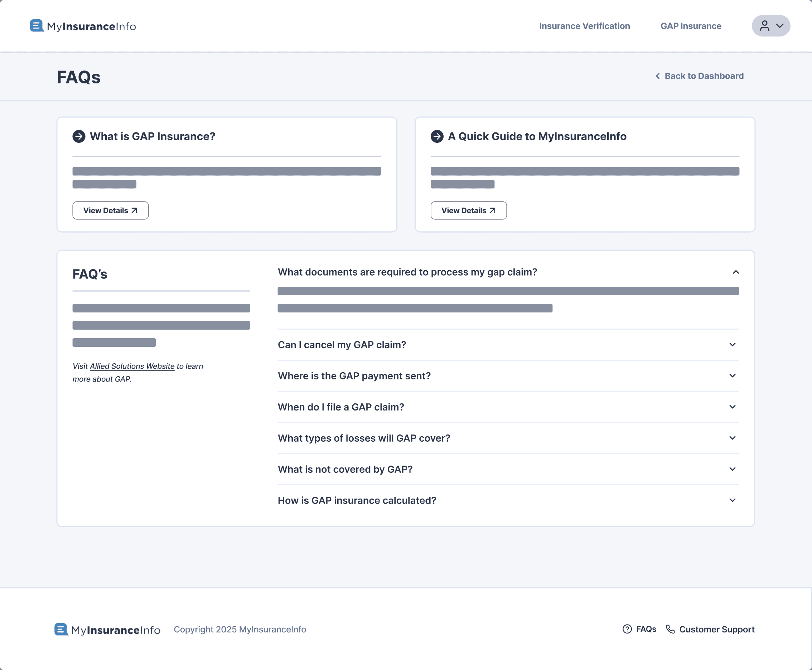Open the Allied Solutions Website link
This screenshot has width=812, height=670.
(x=132, y=366)
